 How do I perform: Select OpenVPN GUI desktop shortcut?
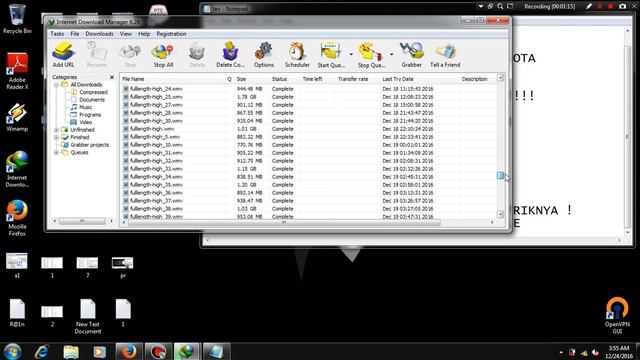[617, 316]
